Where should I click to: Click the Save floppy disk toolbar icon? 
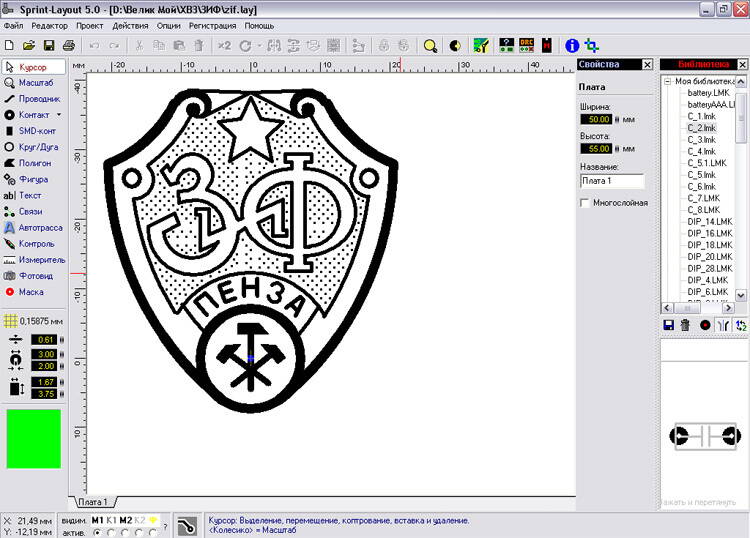[x=48, y=46]
